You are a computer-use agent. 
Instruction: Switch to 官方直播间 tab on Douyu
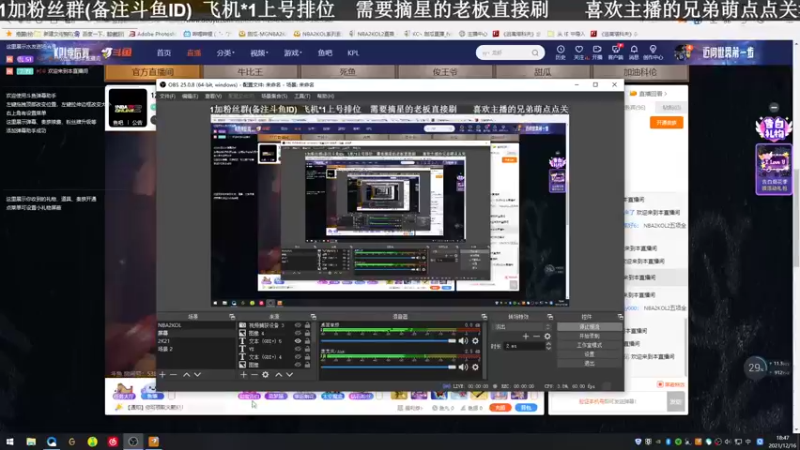point(153,72)
